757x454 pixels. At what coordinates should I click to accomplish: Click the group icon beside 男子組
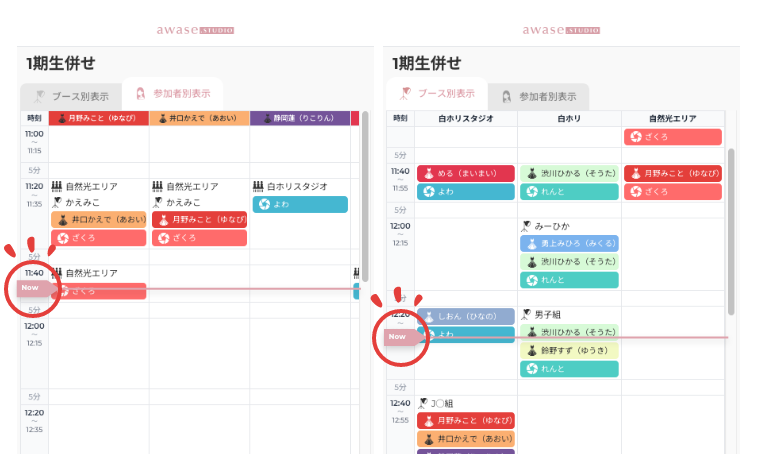point(525,314)
